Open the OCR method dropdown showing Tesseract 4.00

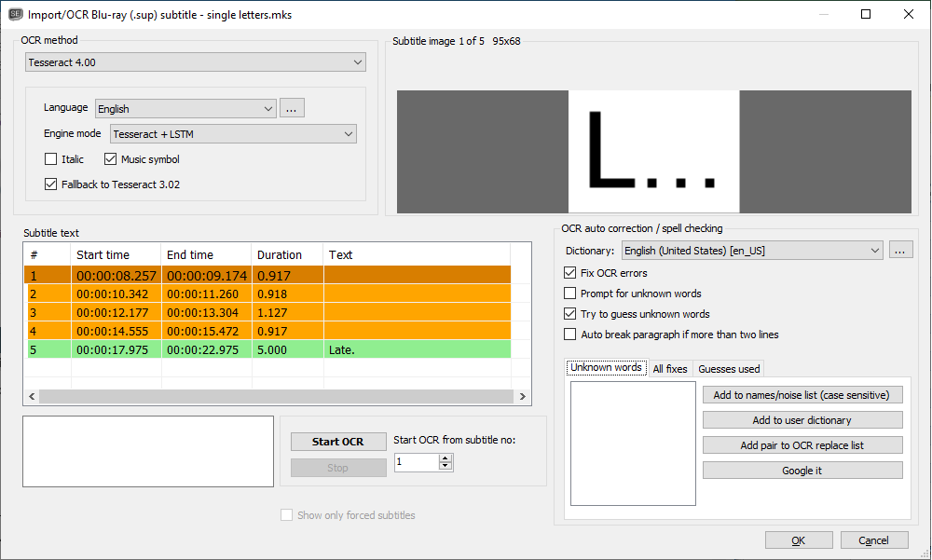click(x=195, y=62)
